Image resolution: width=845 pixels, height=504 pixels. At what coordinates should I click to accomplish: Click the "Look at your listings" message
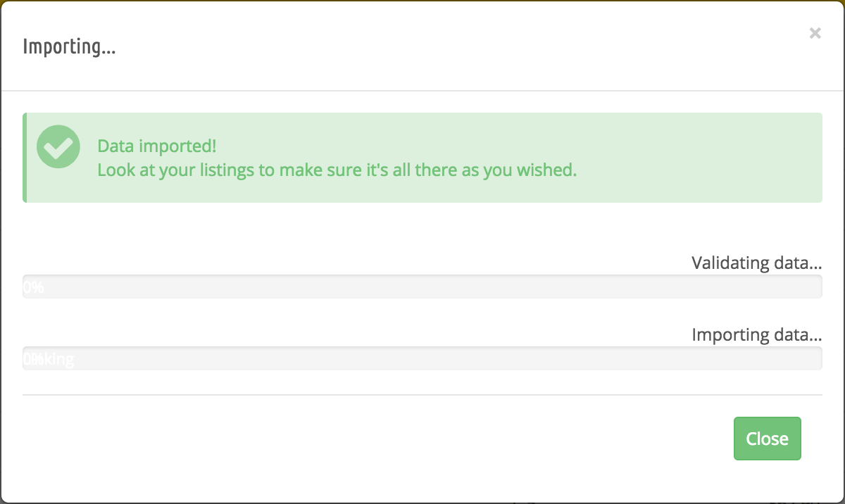[x=337, y=170]
